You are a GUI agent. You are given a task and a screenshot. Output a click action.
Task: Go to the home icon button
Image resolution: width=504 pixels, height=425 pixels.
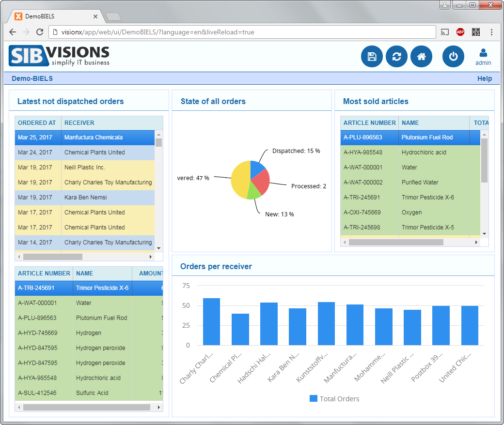pyautogui.click(x=421, y=57)
